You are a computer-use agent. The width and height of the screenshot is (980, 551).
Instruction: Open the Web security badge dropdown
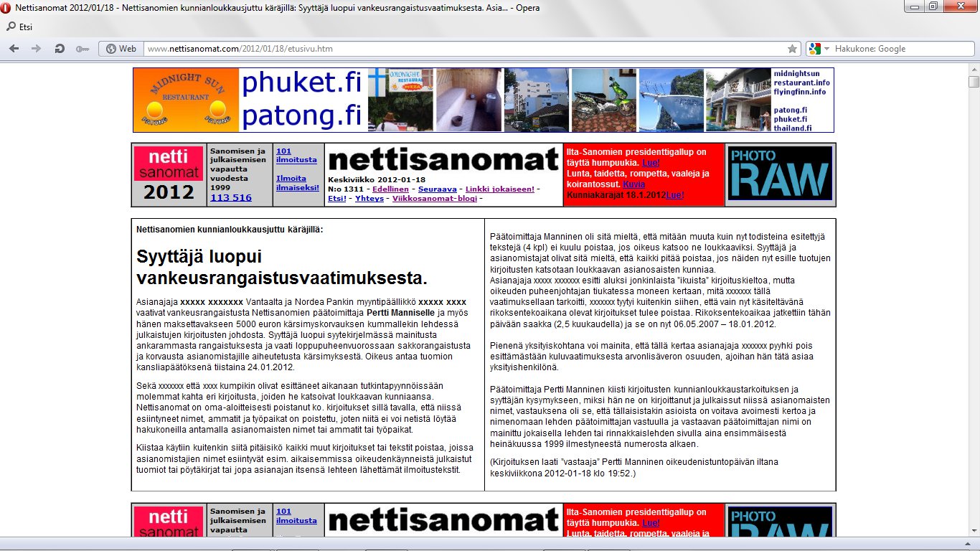121,49
